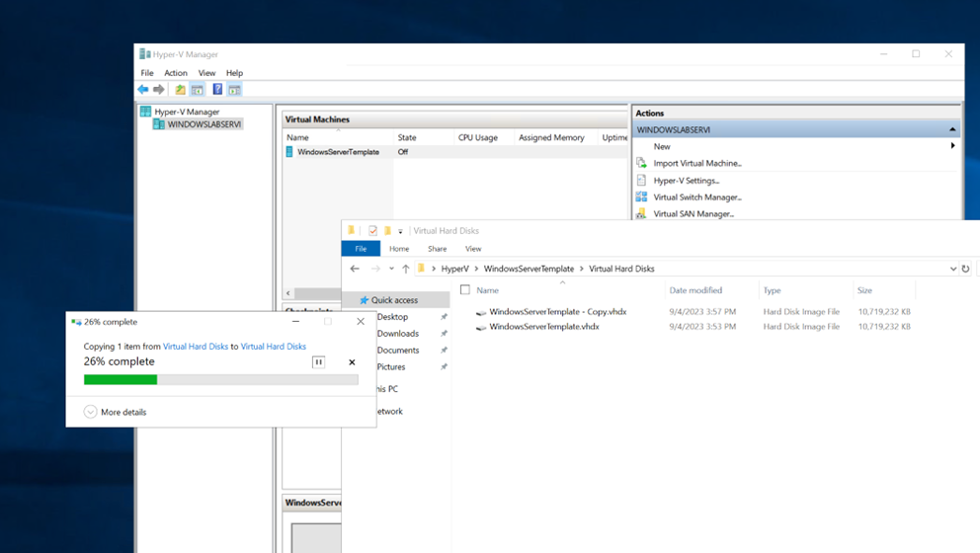Switch to the Share ribbon tab
Screen dimensions: 980x553
tap(437, 249)
